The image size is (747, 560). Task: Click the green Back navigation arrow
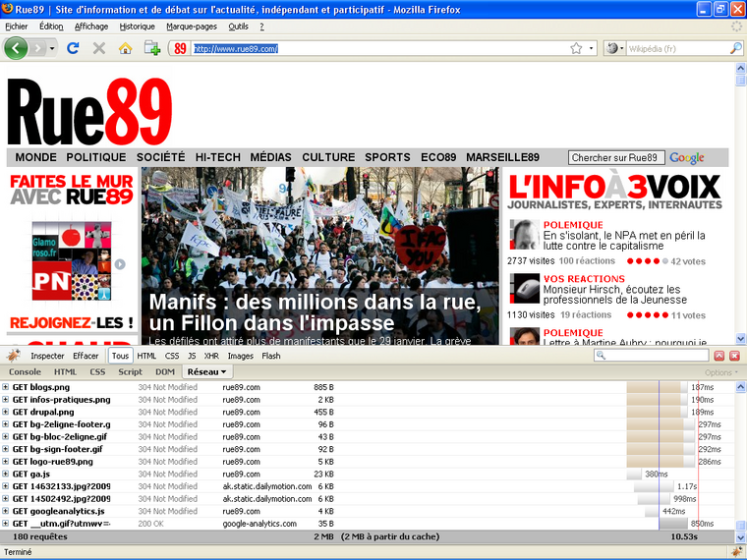tap(16, 48)
